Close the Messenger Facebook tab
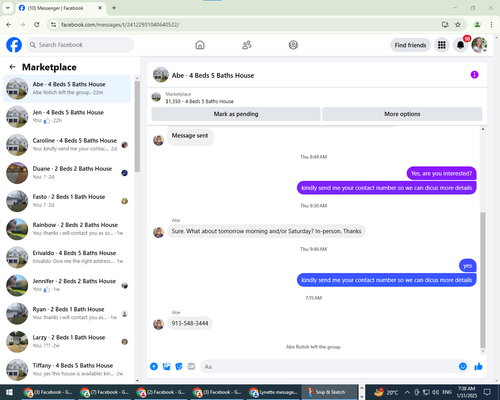Image resolution: width=500 pixels, height=400 pixels. pyautogui.click(x=100, y=8)
